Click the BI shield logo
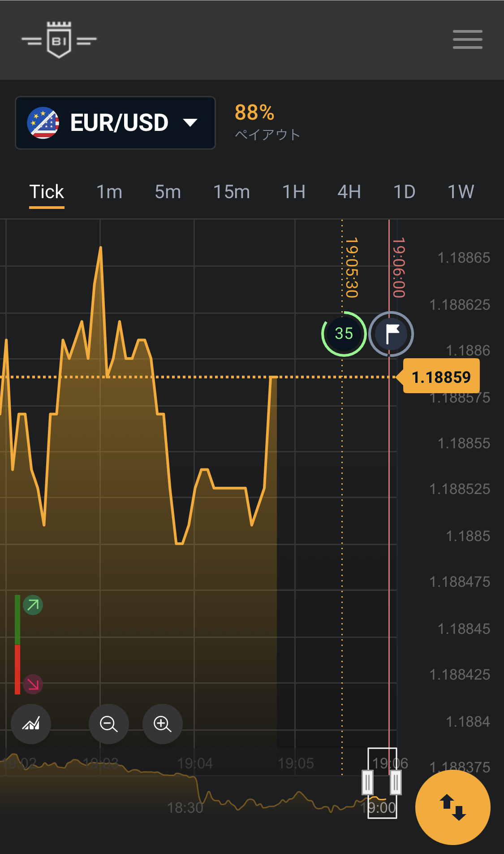 coord(59,40)
